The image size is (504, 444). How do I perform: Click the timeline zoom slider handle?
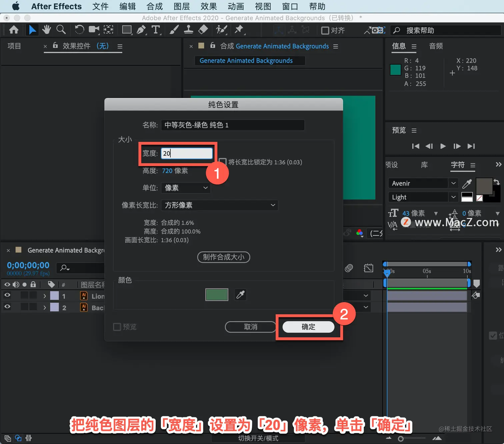[401, 439]
